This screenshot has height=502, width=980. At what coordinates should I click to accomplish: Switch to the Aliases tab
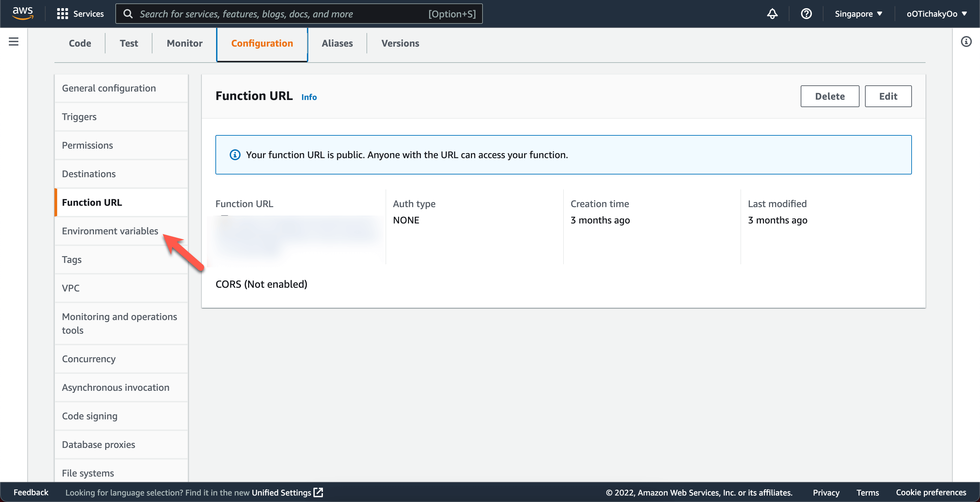(337, 43)
